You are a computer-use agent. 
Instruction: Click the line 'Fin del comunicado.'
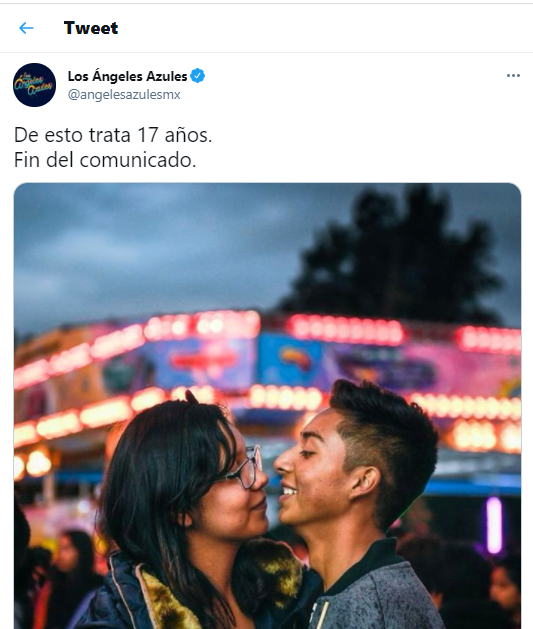tap(105, 160)
